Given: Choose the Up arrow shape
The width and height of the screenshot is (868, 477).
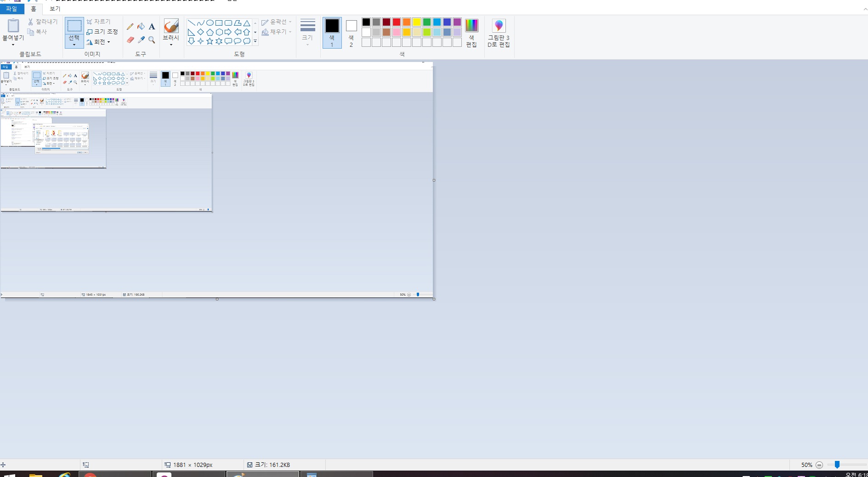Looking at the screenshot, I should [x=247, y=32].
